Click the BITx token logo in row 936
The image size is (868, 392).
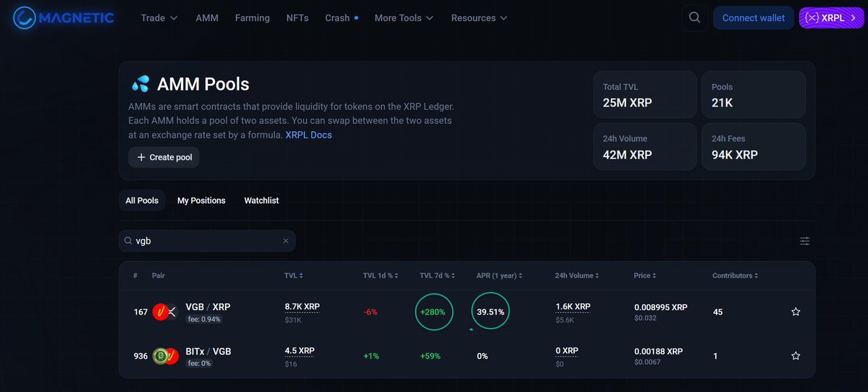(160, 356)
